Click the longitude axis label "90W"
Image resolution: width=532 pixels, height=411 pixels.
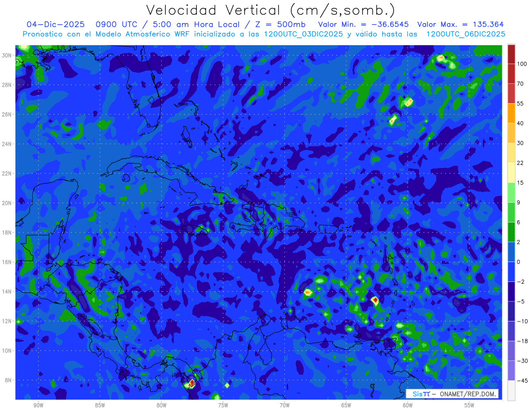click(39, 405)
